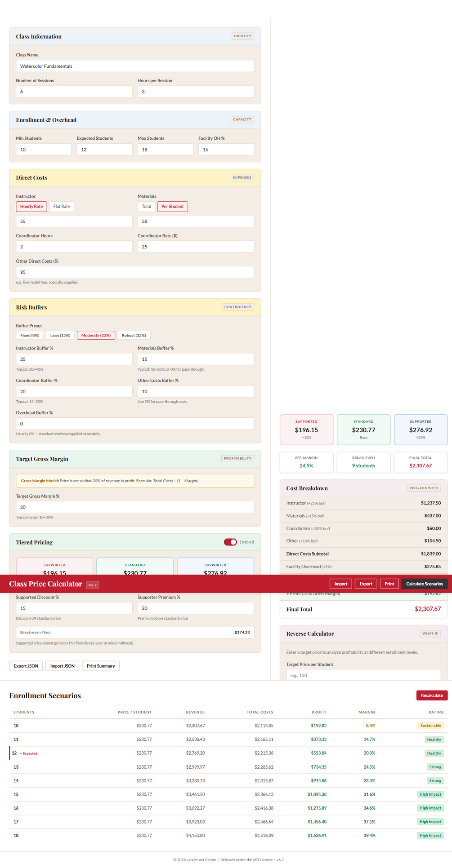Click the $1,636.91 profit cell
The image size is (452, 868).
(317, 835)
